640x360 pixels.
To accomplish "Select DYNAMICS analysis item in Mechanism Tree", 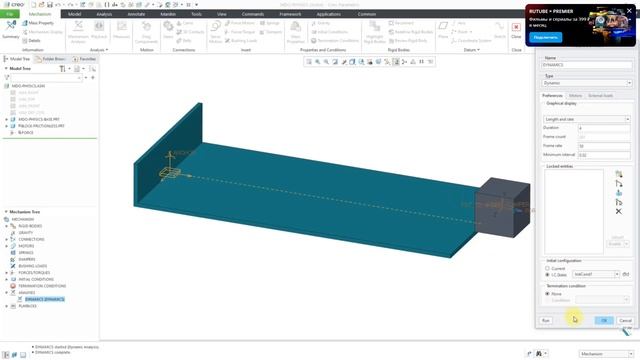I will (44, 299).
